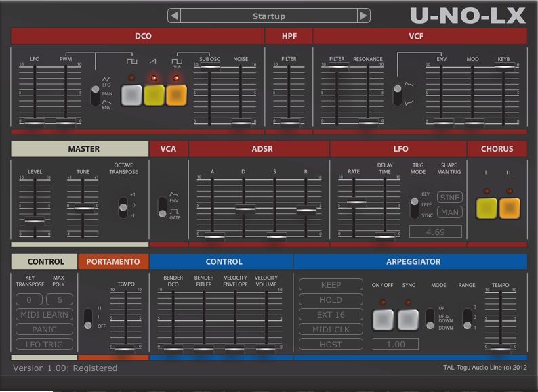Viewport: 538px width, 392px height.
Task: Enable Chorus II button
Action: point(510,209)
